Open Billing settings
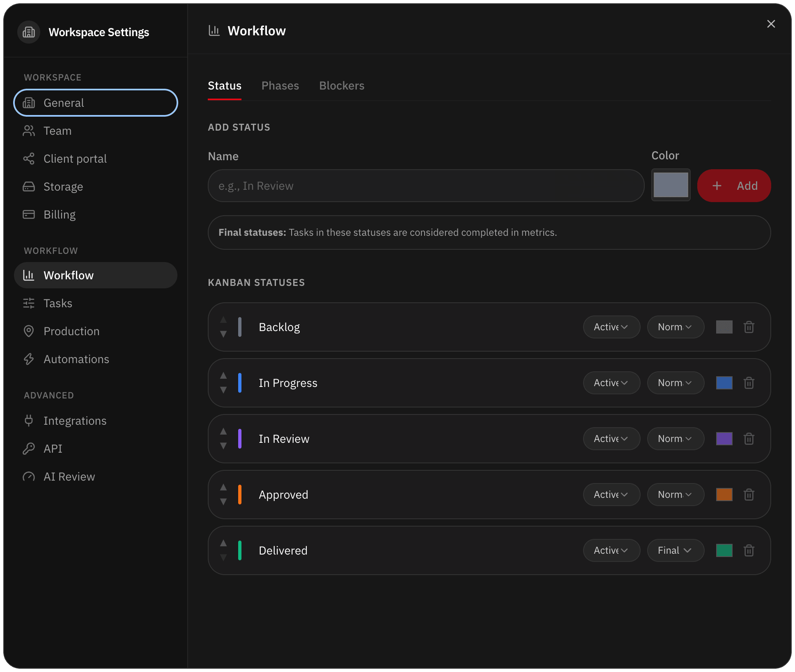Image resolution: width=795 pixels, height=672 pixels. [x=96, y=214]
